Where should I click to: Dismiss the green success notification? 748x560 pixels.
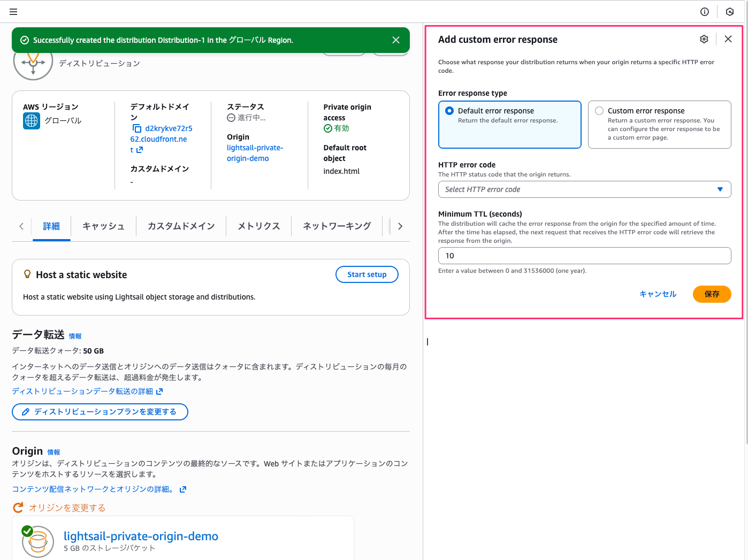point(396,40)
